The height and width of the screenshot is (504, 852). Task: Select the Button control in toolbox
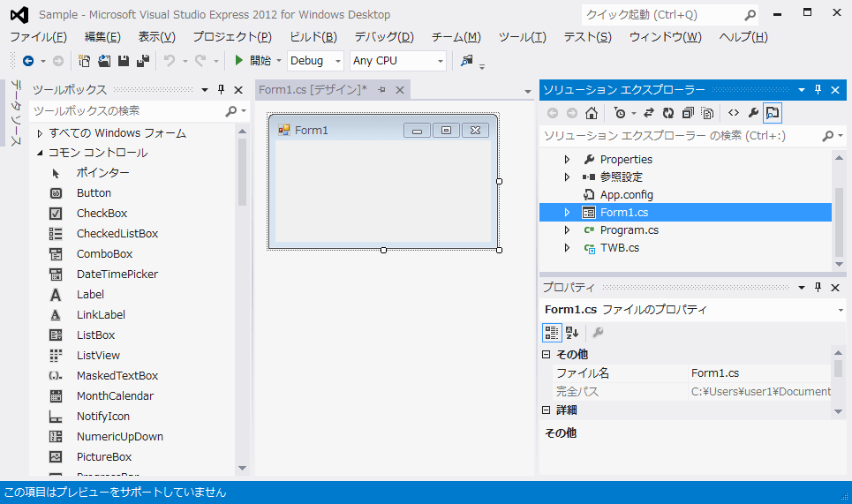tap(94, 192)
